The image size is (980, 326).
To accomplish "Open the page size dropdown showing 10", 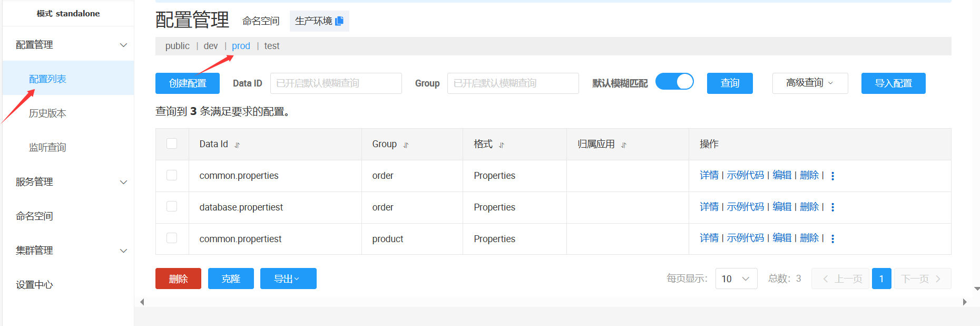I will point(736,279).
